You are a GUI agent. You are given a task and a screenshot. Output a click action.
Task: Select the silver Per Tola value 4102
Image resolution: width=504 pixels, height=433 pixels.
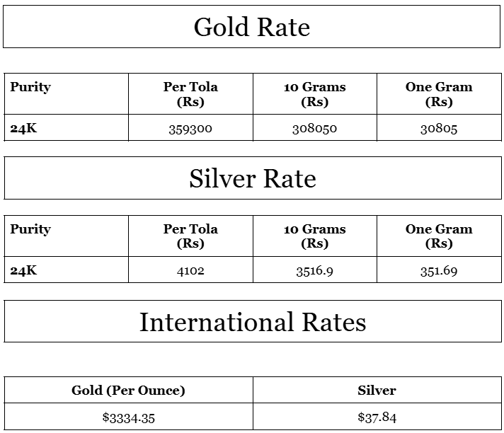point(190,271)
